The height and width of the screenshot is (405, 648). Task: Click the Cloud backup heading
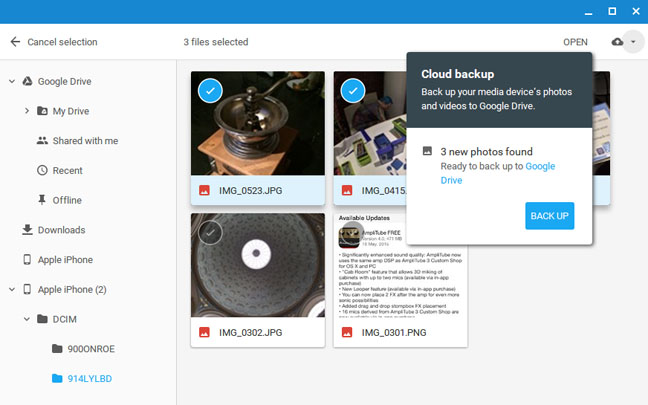pyautogui.click(x=457, y=74)
